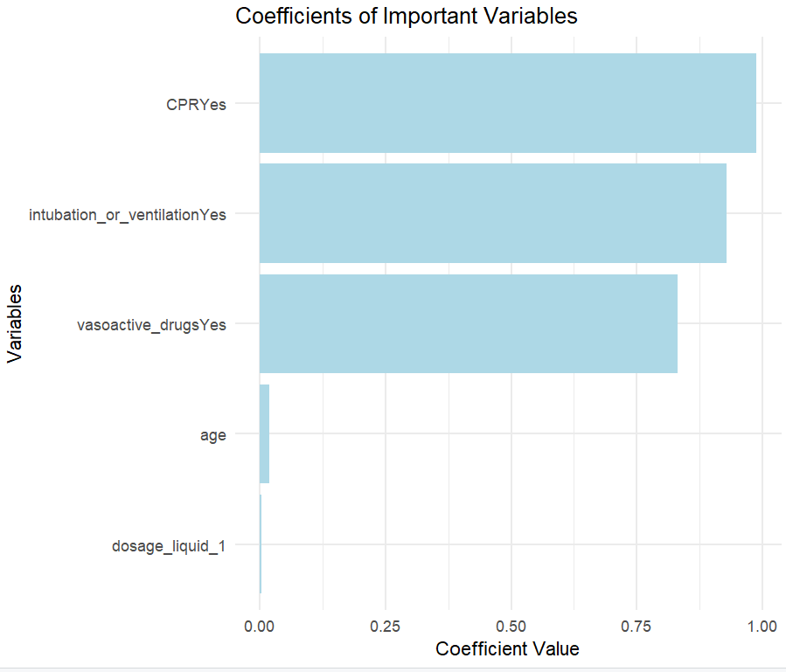Select the dosage_liquid_1 axis label
786x672 pixels.
click(169, 545)
